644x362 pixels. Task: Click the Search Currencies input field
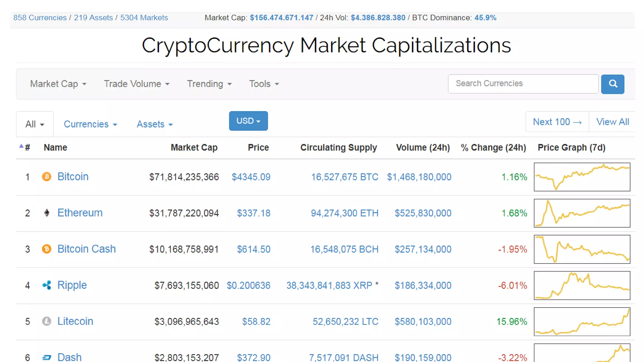(x=523, y=84)
